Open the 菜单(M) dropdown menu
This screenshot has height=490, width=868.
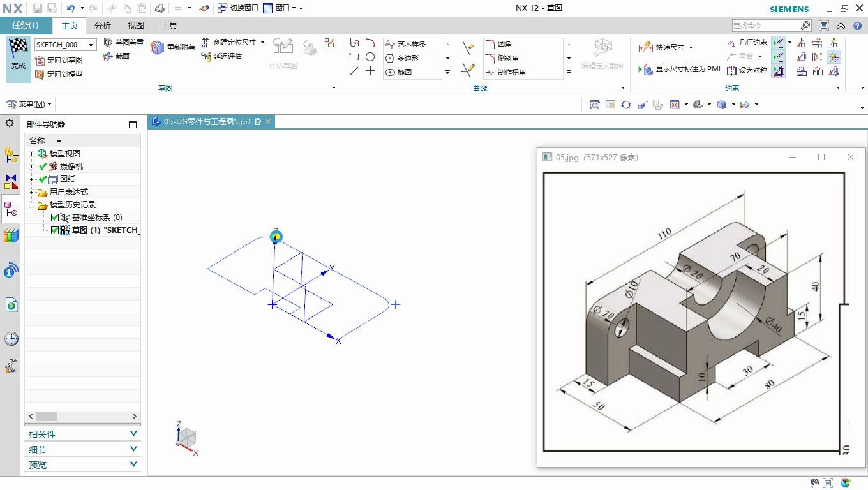click(x=29, y=104)
